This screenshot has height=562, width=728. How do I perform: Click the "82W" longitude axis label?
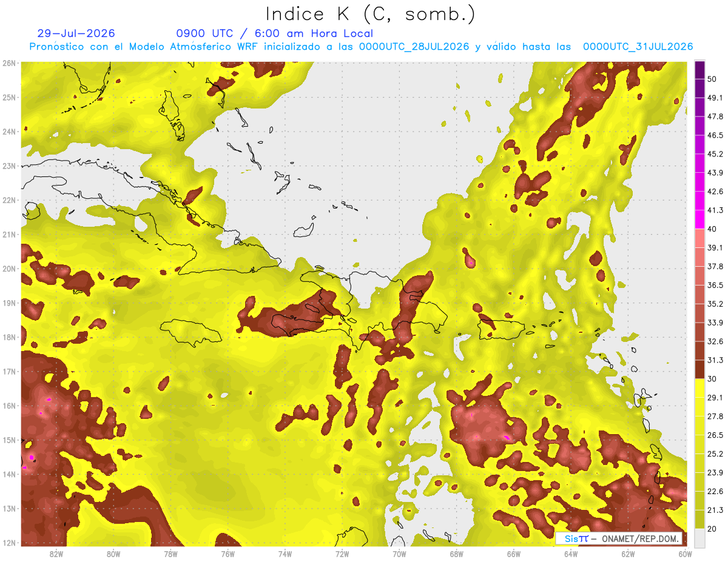56,554
